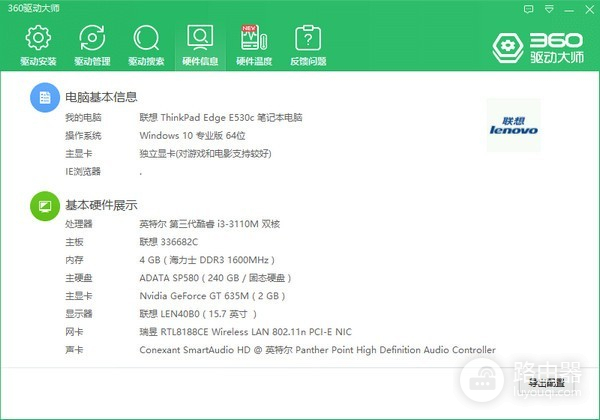
Task: Click the green 基本硬件展示 monitor icon
Action: 45,206
